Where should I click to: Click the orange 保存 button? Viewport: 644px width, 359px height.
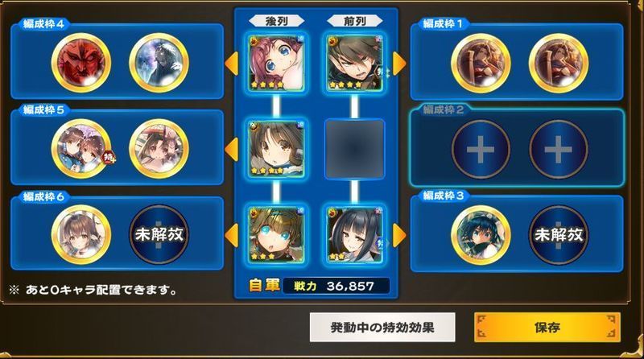pos(547,328)
